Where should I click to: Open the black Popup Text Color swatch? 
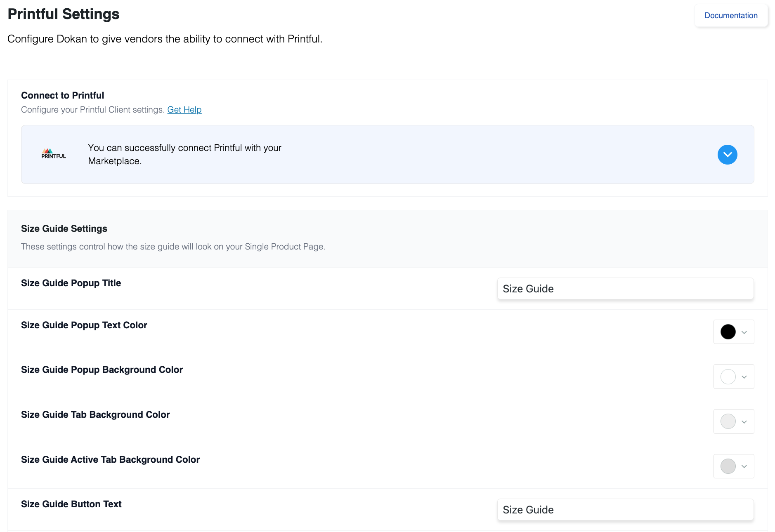pyautogui.click(x=728, y=332)
